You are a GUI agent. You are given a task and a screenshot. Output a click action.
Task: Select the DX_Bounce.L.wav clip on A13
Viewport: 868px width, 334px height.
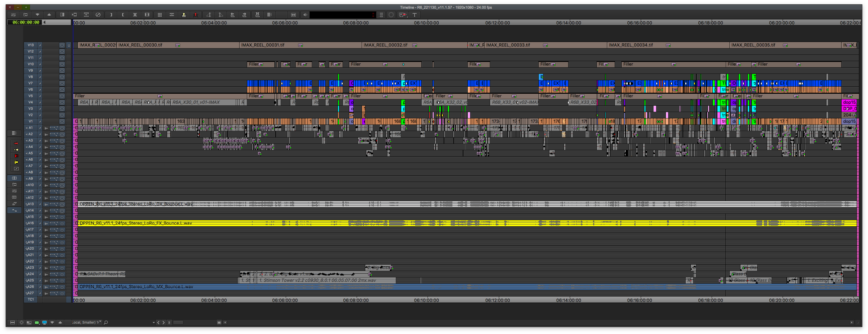(x=467, y=204)
